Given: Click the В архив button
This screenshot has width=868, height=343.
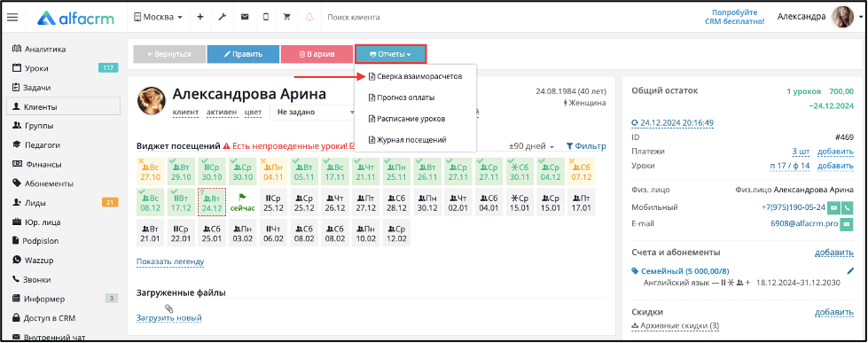Looking at the screenshot, I should [x=317, y=54].
